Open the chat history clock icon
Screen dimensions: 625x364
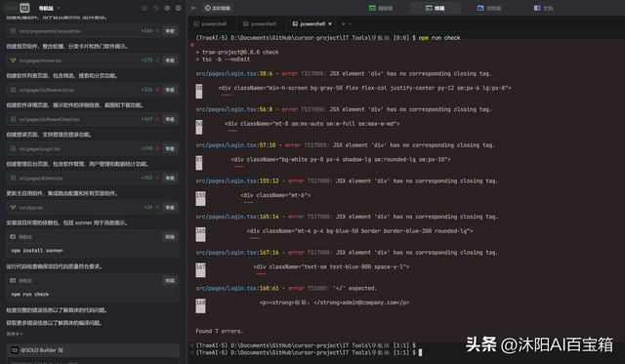tap(156, 8)
